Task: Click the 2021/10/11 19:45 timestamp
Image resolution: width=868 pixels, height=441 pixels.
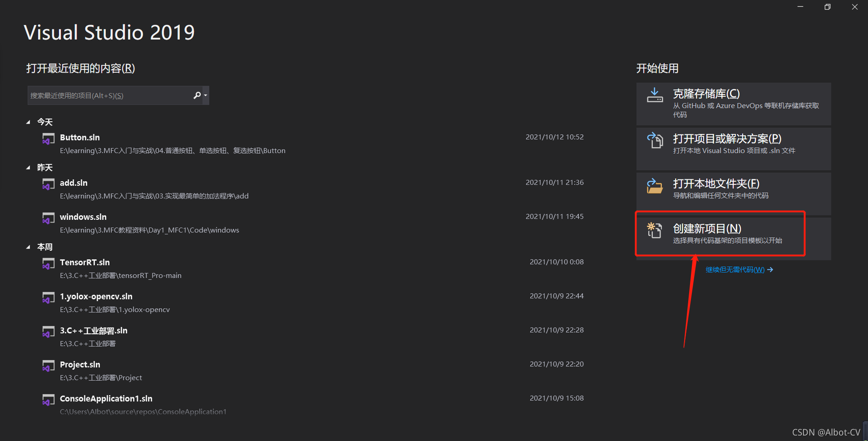Action: [x=554, y=217]
